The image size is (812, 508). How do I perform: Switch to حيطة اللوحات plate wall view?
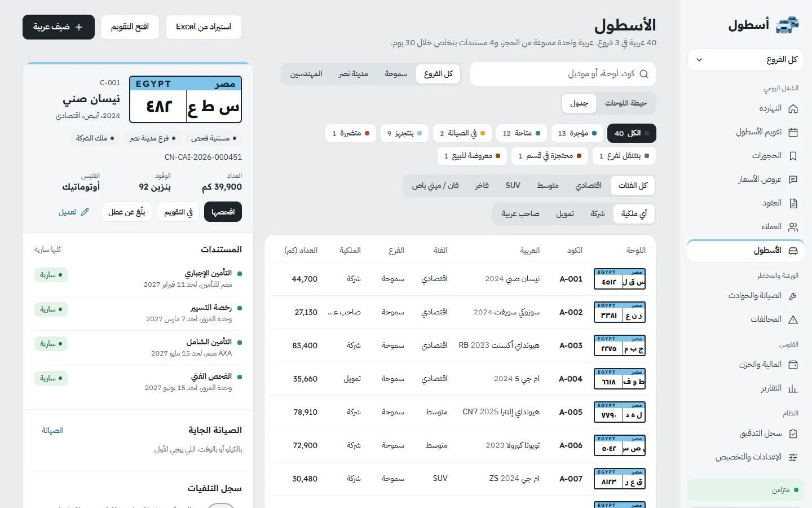tap(625, 103)
